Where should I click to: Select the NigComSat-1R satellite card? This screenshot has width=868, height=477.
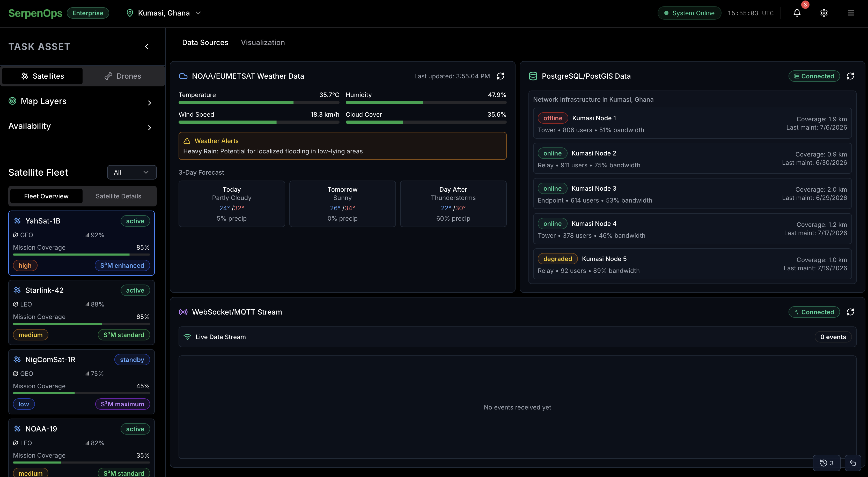tap(81, 382)
